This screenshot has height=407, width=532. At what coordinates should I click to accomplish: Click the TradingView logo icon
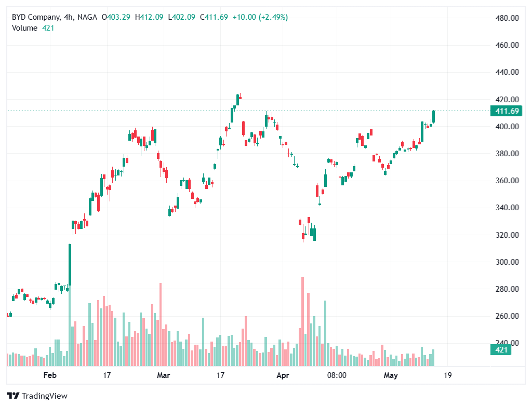coord(12,396)
